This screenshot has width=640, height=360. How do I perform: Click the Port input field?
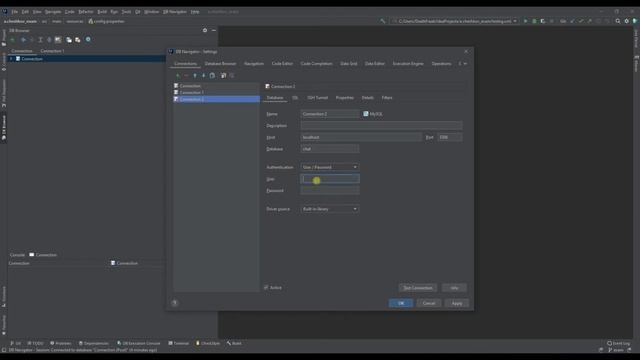click(x=450, y=137)
